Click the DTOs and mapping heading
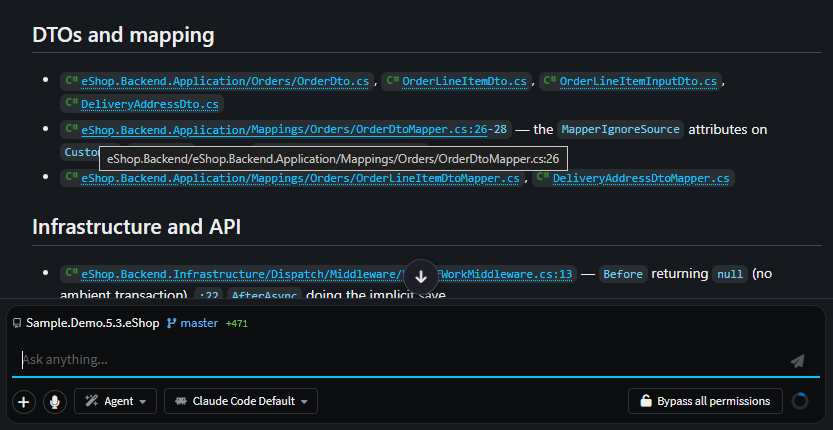Image resolution: width=833 pixels, height=430 pixels. [123, 35]
